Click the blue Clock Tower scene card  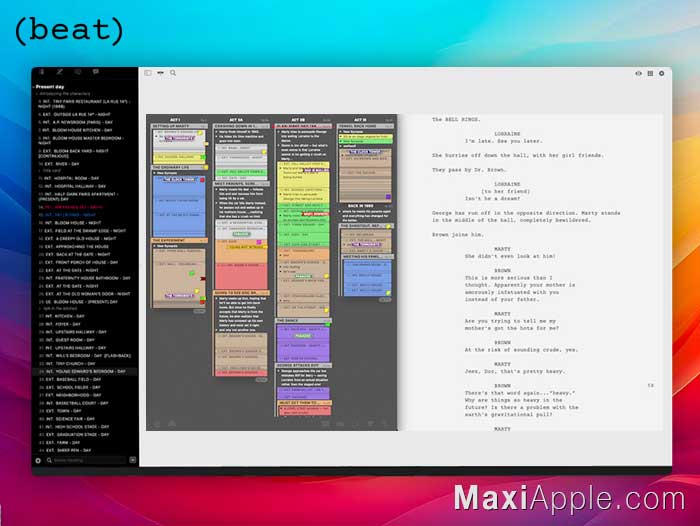coord(179,206)
